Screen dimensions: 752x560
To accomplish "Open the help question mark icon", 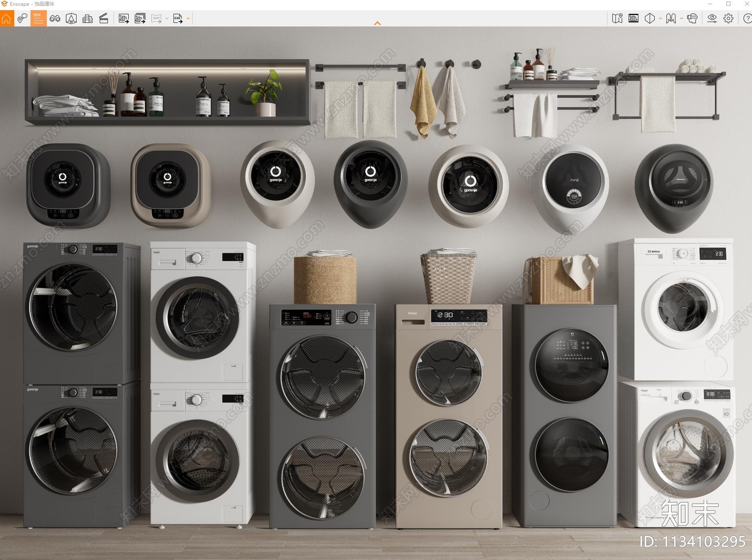I will tap(747, 18).
